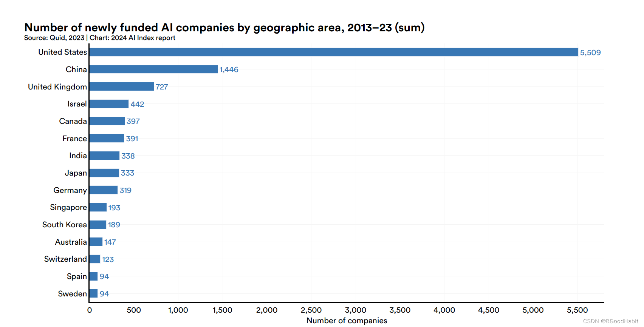Image resolution: width=644 pixels, height=327 pixels.
Task: Click the 4,000 tick on the x-axis
Action: tap(444, 310)
